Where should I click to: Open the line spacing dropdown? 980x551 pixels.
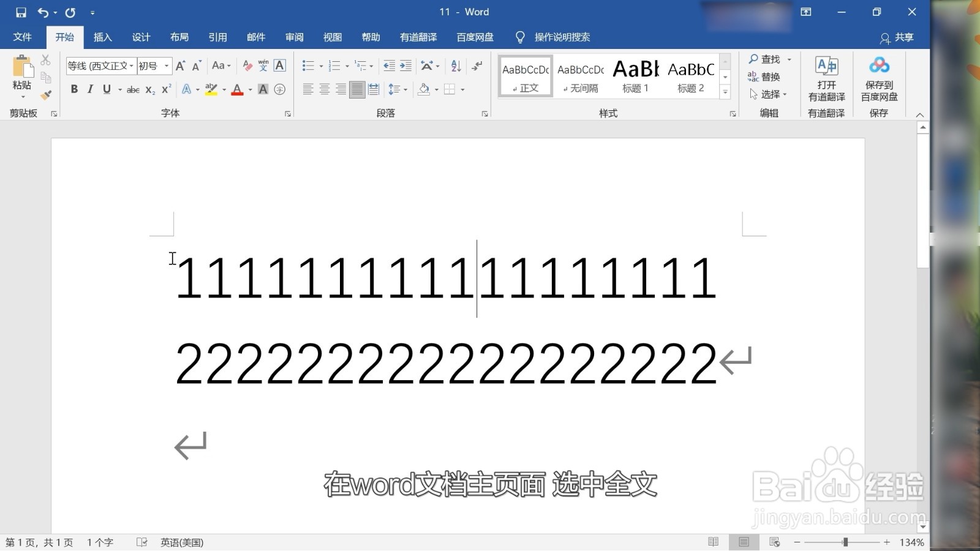[398, 89]
